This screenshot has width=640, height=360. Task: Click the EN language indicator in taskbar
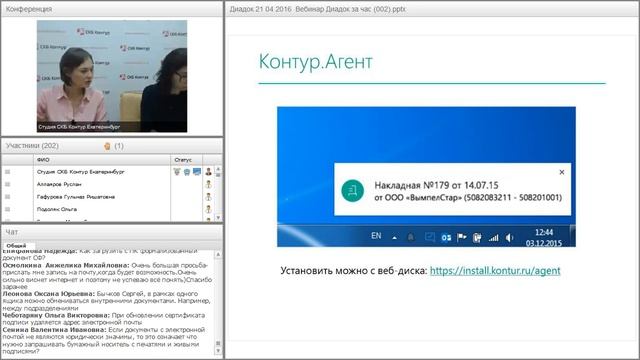click(x=376, y=236)
